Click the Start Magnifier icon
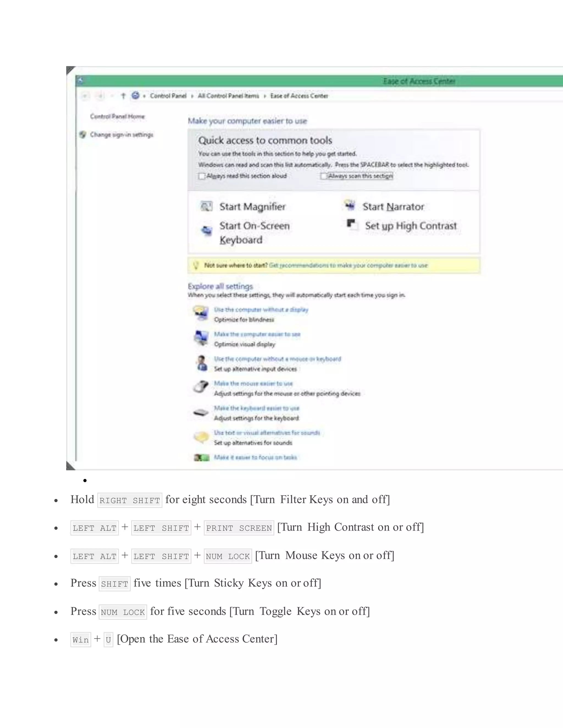 (206, 206)
